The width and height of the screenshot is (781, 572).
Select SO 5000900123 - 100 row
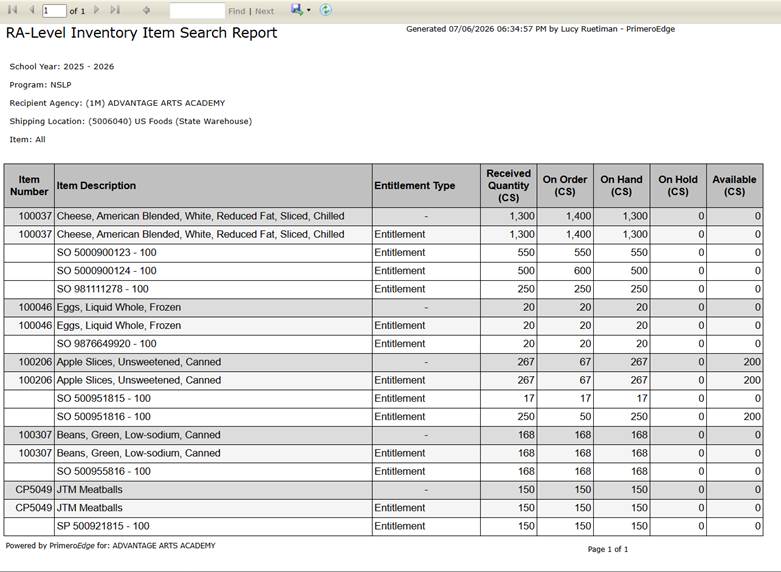pyautogui.click(x=383, y=253)
